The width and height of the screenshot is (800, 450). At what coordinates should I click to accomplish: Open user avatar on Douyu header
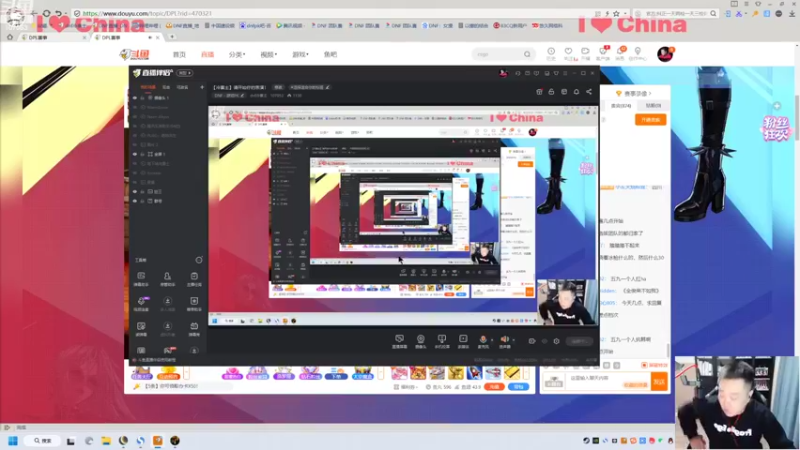pyautogui.click(x=665, y=54)
